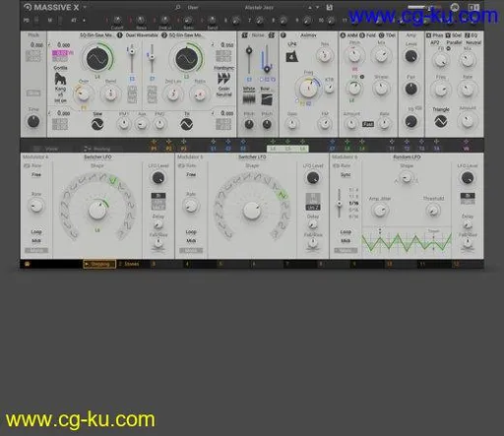
Task: Open the Parallel routing mode menu
Action: [x=454, y=42]
